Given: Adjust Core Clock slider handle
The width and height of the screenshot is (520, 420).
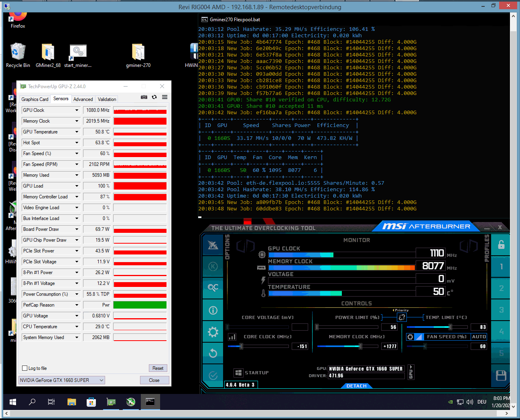Looking at the screenshot, I should click(x=241, y=346).
